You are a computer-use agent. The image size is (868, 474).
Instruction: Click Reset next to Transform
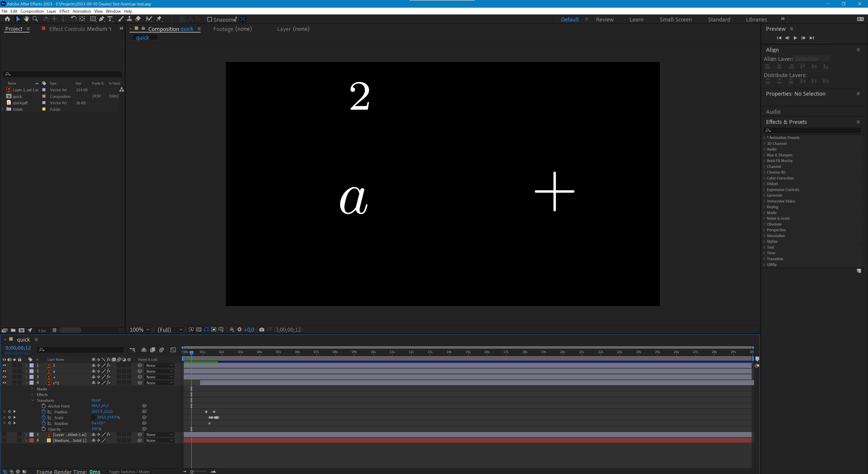click(96, 400)
